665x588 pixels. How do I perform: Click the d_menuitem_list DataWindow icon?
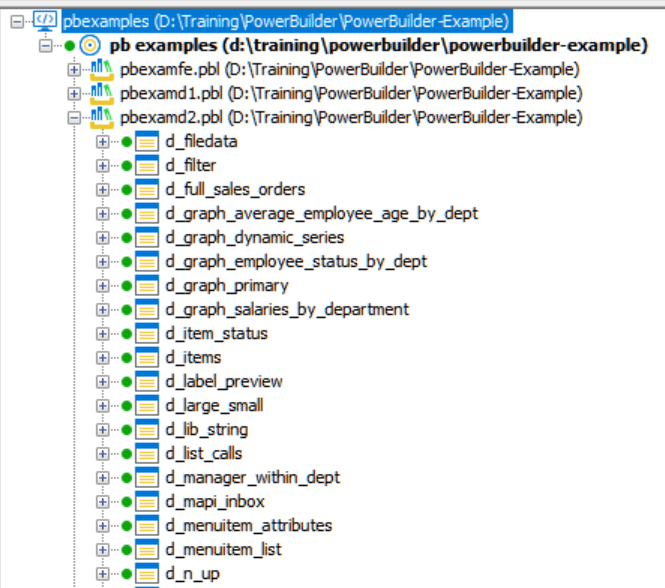147,550
